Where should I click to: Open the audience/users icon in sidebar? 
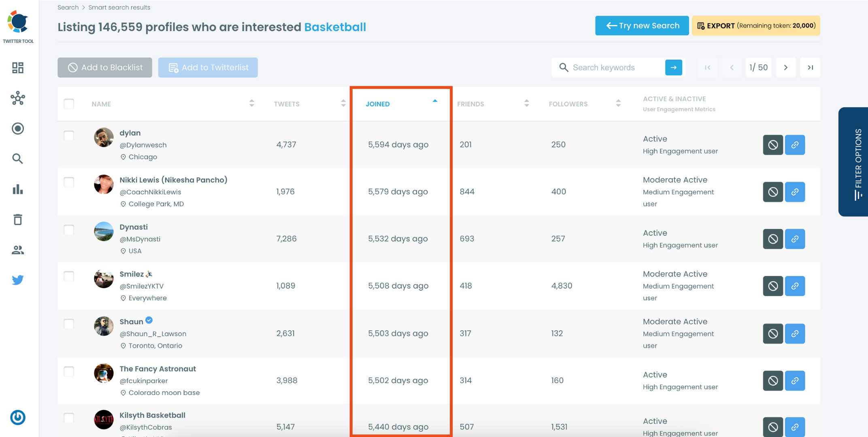(18, 250)
